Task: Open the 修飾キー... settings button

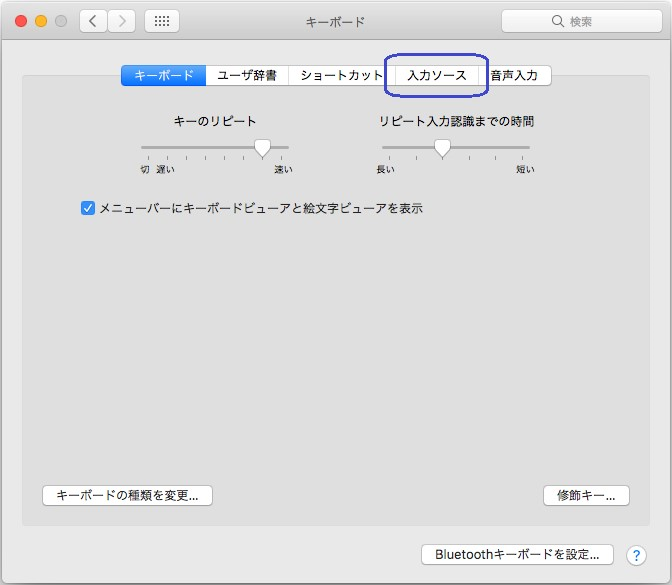Action: [x=586, y=495]
